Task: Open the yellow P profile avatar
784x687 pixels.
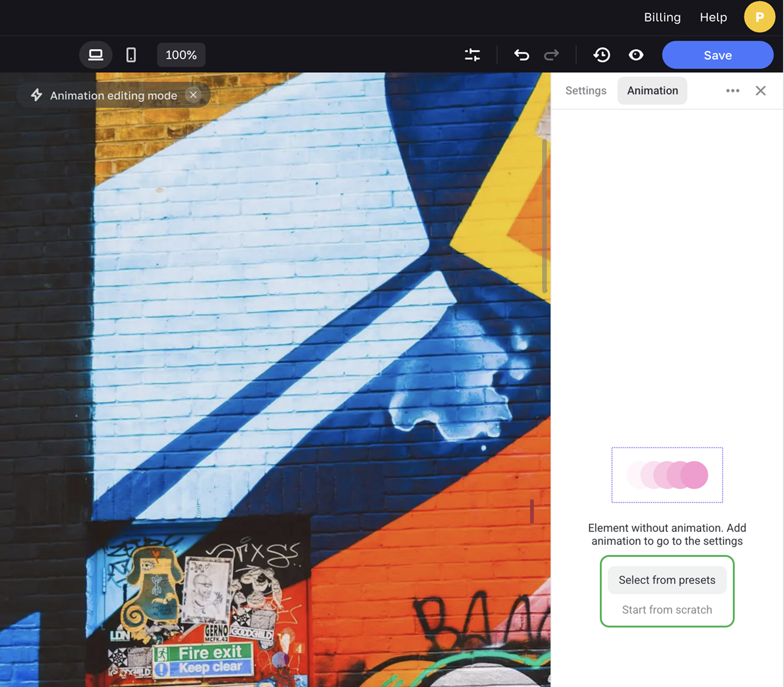Action: (759, 17)
